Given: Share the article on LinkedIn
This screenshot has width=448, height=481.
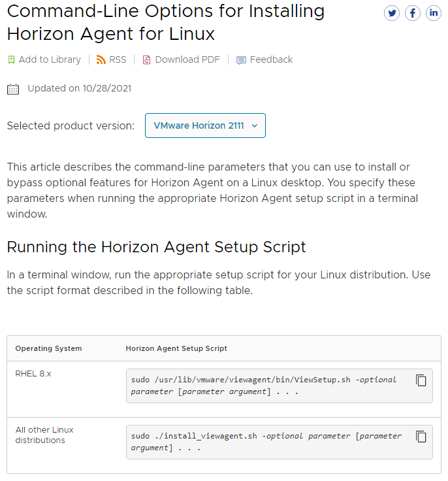Looking at the screenshot, I should tap(434, 13).
